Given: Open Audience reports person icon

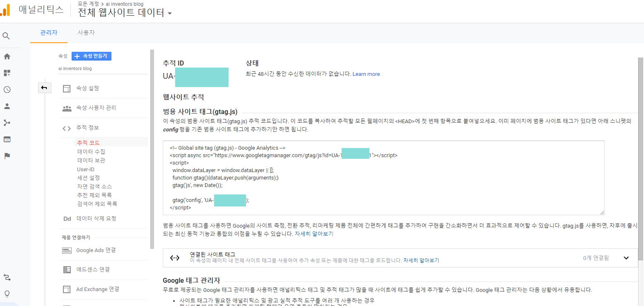Looking at the screenshot, I should click(x=7, y=106).
